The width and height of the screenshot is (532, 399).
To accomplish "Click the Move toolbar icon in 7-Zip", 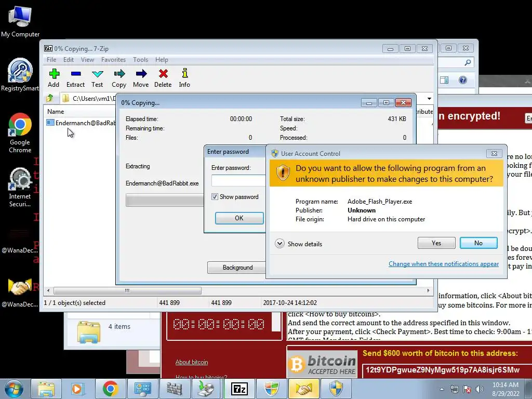I will tap(141, 78).
